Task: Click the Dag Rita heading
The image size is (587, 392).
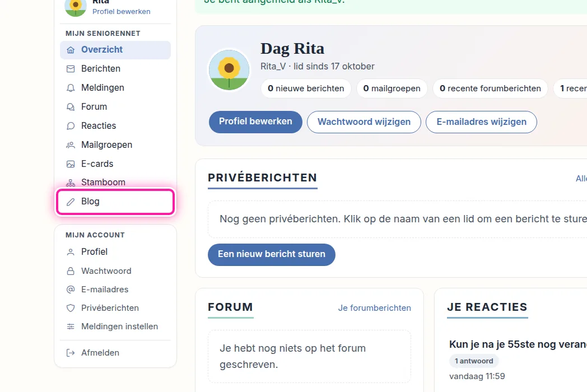Action: click(x=292, y=49)
